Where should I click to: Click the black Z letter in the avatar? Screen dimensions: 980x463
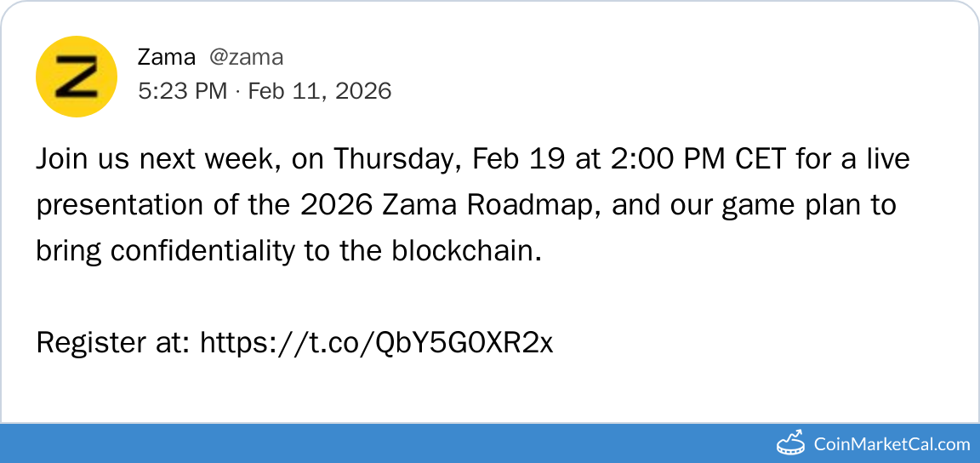point(76,76)
